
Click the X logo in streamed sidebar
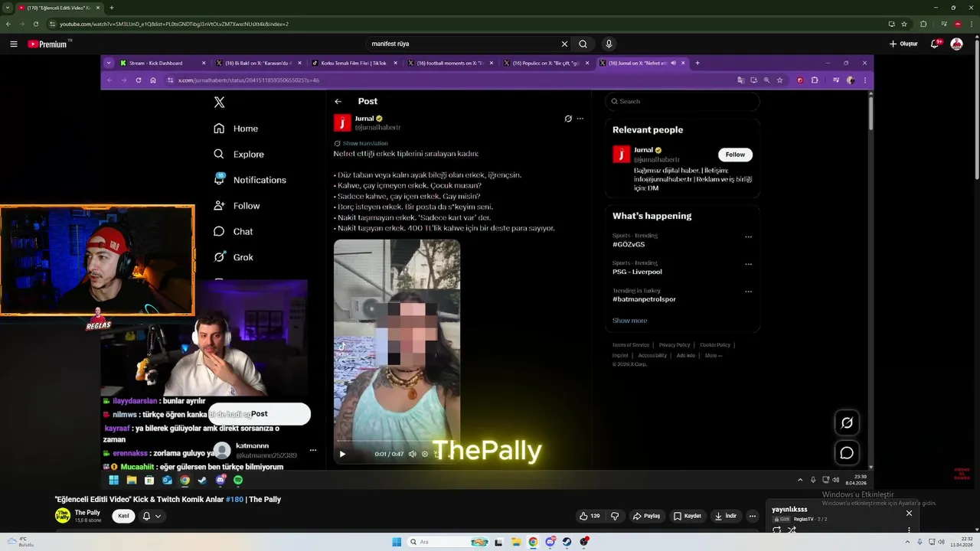219,102
